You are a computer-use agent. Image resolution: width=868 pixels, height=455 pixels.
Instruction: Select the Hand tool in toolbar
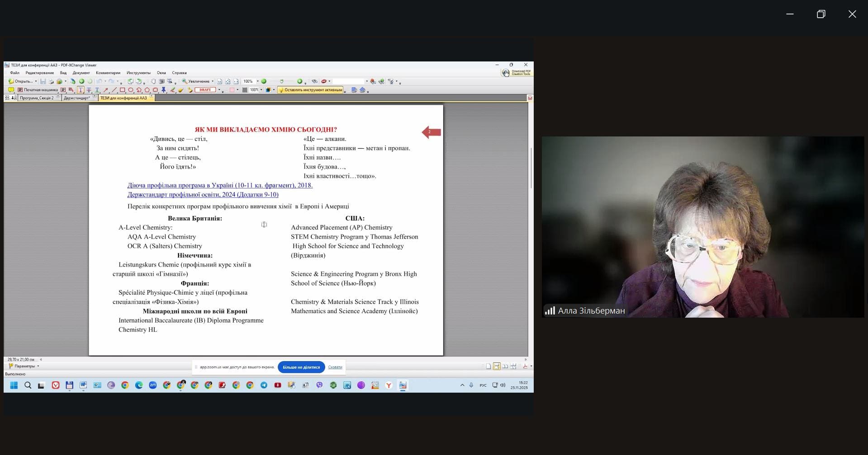tap(153, 81)
